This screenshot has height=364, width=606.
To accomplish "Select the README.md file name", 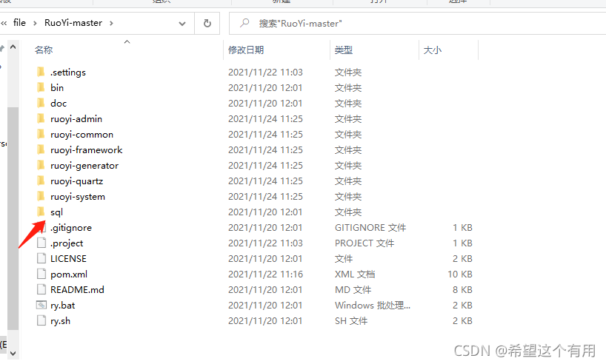I will (77, 289).
